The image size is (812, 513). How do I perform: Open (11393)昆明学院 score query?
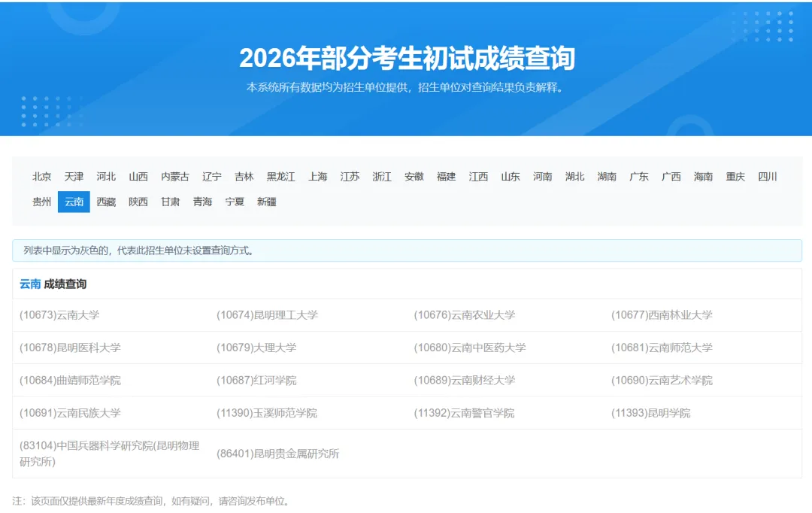click(x=651, y=413)
